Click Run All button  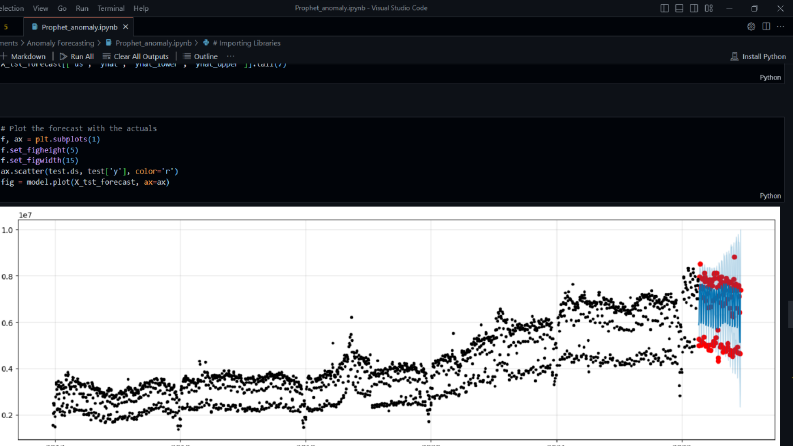pos(77,56)
